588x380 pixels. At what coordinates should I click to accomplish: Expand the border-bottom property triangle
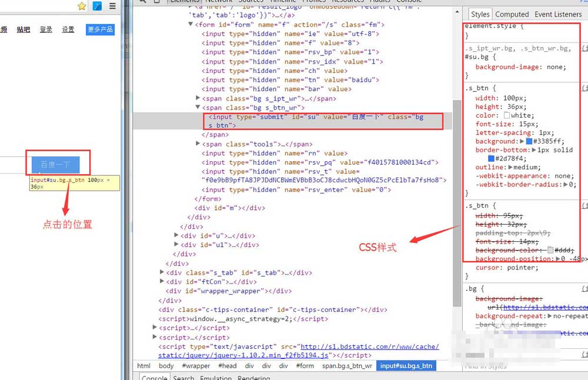[x=534, y=150]
